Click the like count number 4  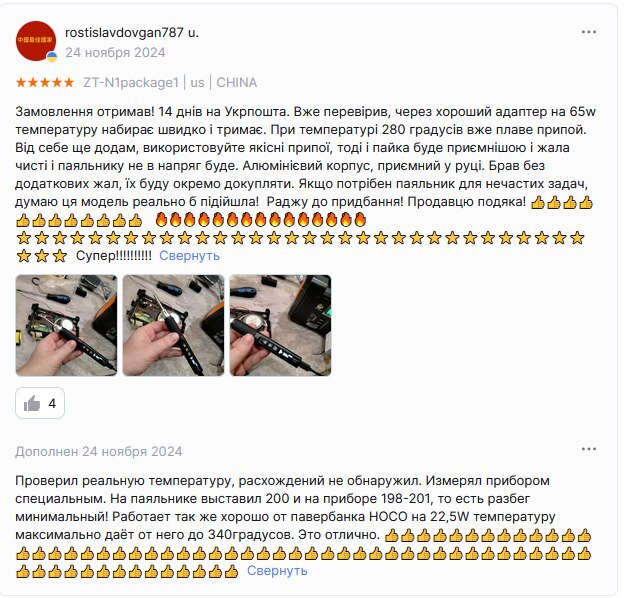click(52, 403)
